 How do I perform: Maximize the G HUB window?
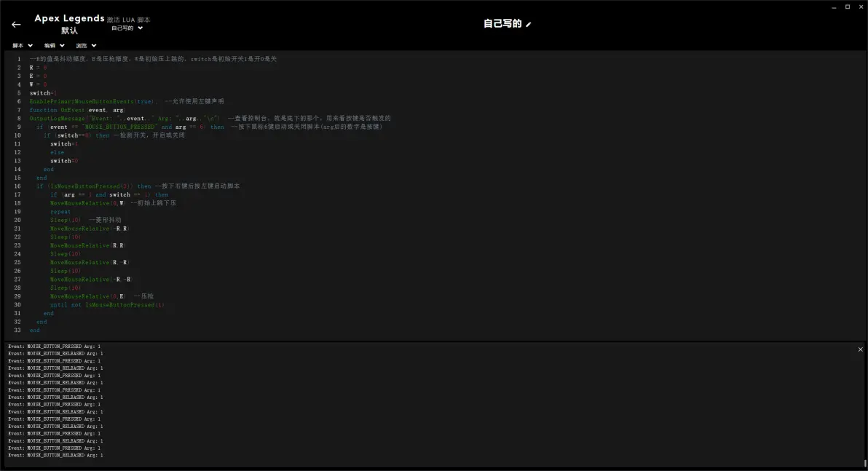tap(848, 7)
